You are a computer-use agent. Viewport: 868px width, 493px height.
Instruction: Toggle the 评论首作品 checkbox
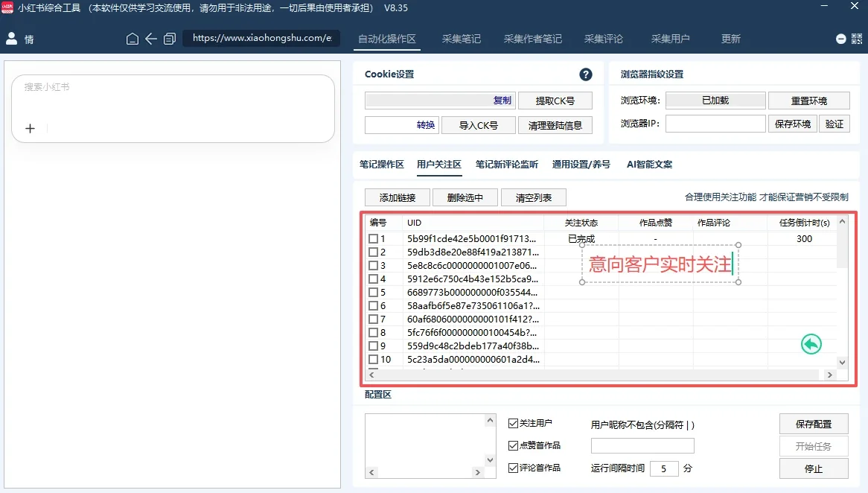[x=513, y=468]
